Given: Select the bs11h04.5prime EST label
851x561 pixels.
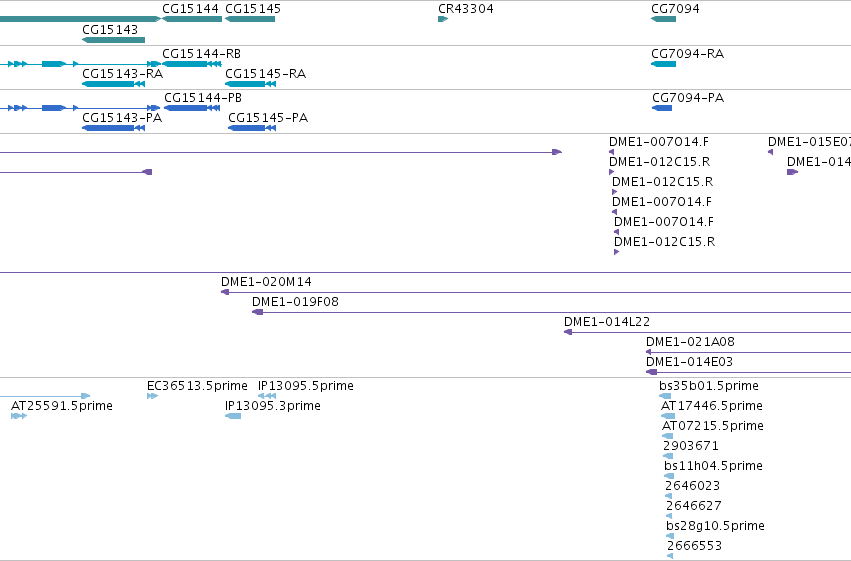Looking at the screenshot, I should [713, 466].
